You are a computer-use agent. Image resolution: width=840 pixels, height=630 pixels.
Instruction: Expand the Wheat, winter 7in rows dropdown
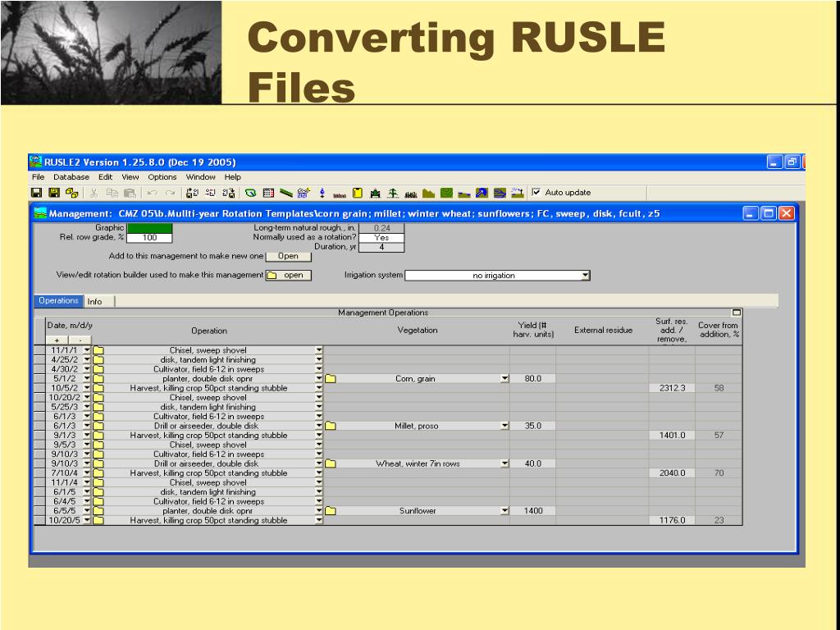[504, 464]
